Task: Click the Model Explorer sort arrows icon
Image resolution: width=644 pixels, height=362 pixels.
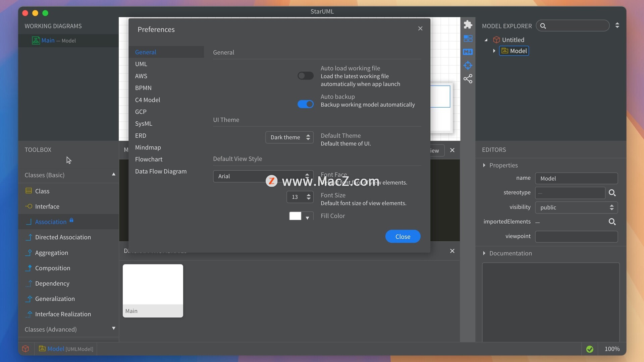Action: [x=617, y=25]
